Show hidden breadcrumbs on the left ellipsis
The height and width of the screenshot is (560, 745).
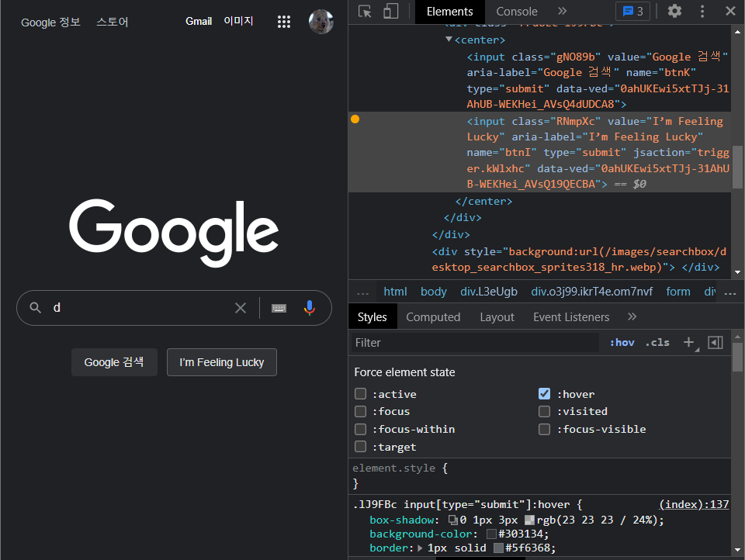(x=362, y=292)
